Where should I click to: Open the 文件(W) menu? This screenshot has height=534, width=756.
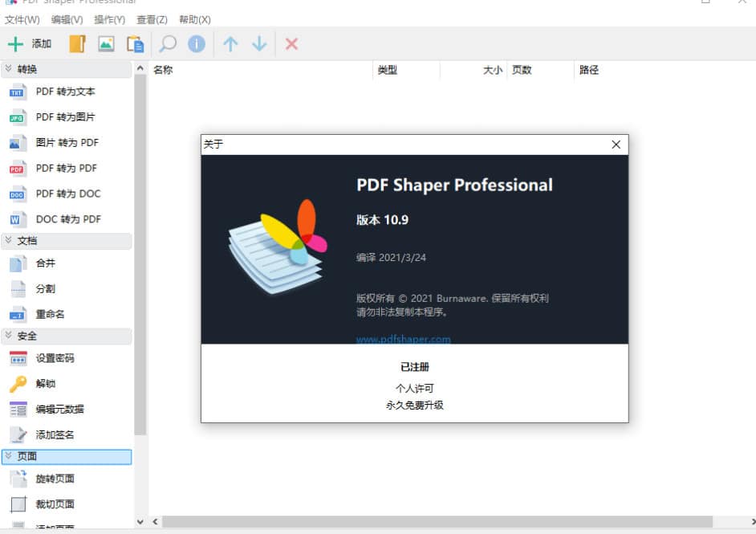pyautogui.click(x=22, y=20)
